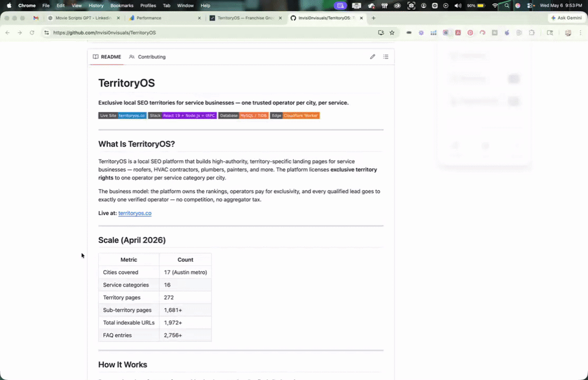Click the Ask Gemini button
The image size is (588, 380).
click(566, 18)
